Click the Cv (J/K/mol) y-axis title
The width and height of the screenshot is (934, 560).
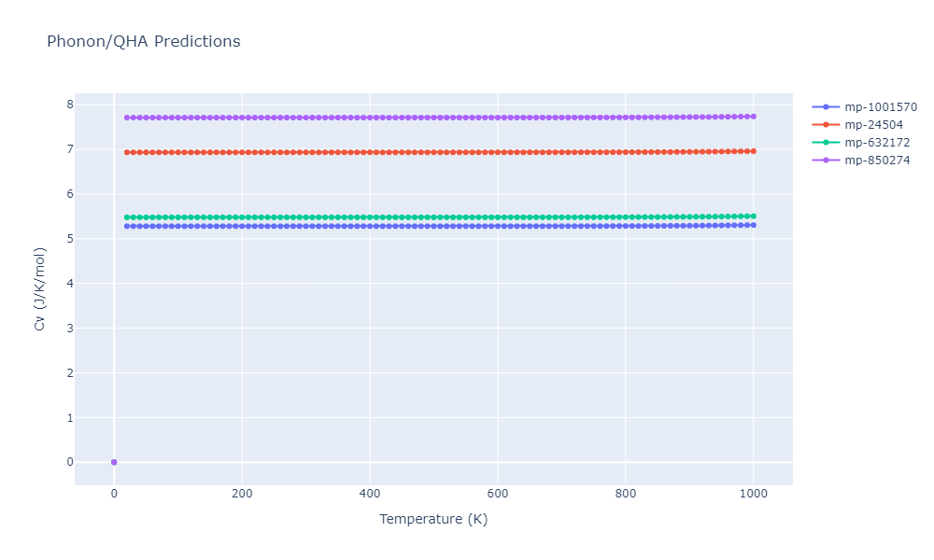click(39, 289)
